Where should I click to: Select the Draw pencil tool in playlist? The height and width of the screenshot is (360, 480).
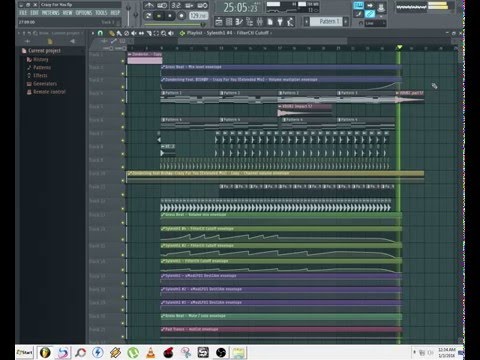111,33
